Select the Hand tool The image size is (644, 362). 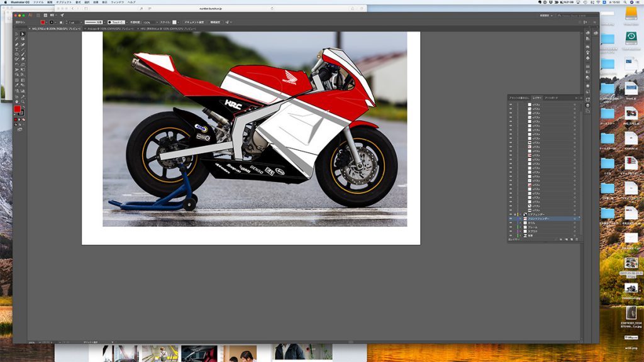pos(17,101)
